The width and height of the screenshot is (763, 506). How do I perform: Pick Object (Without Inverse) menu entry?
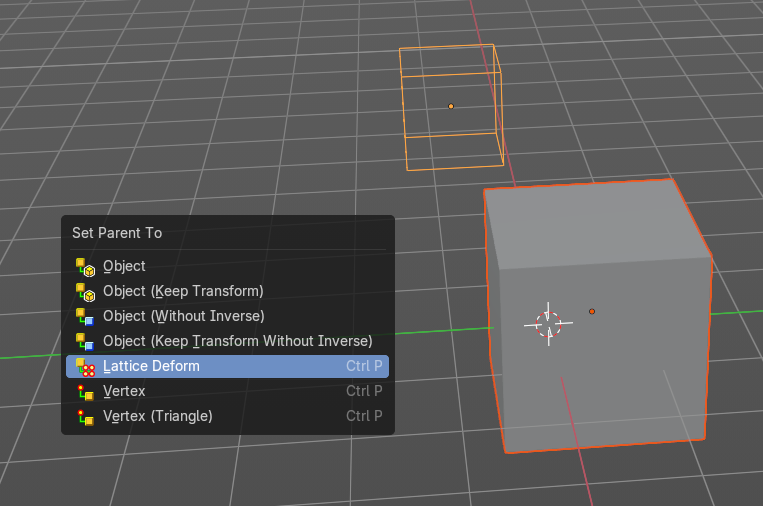click(227, 316)
